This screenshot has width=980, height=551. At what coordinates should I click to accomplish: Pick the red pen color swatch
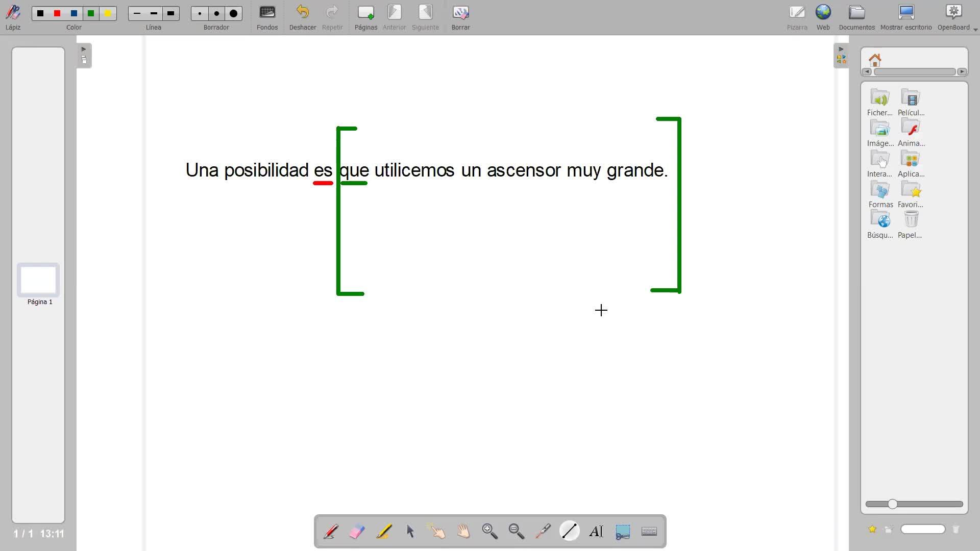[x=57, y=14]
